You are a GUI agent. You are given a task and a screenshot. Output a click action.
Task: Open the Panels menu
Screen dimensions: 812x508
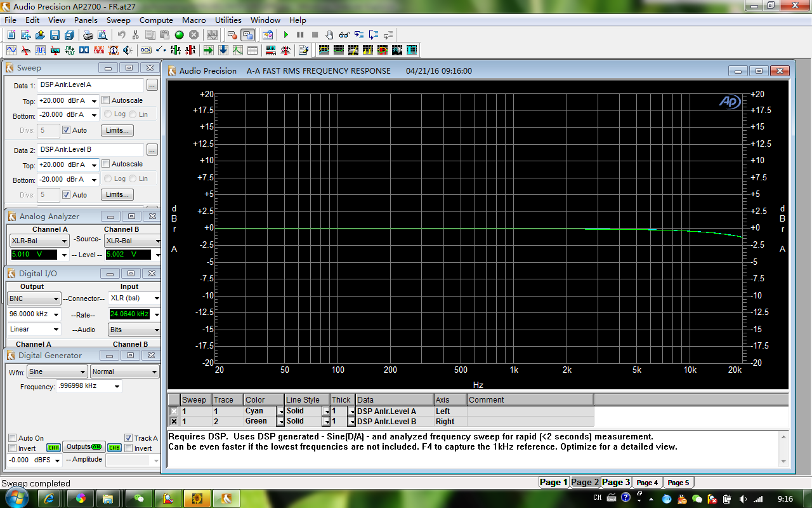coord(86,20)
